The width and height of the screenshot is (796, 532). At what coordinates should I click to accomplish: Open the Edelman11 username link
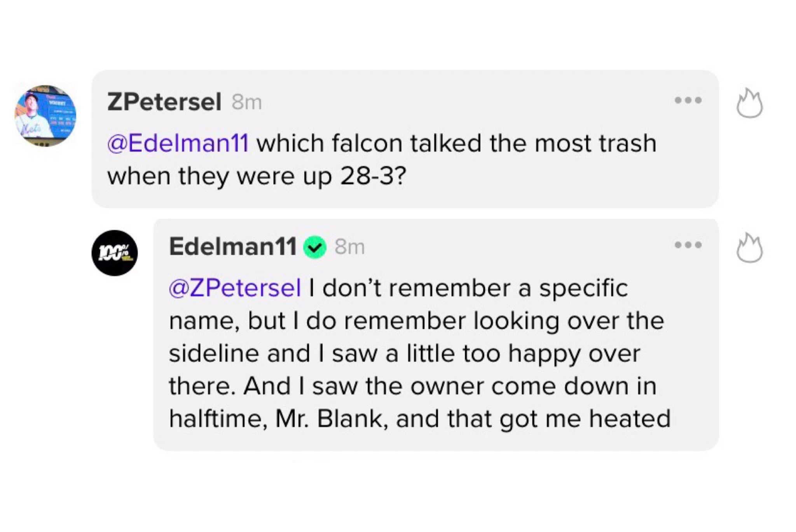233,247
